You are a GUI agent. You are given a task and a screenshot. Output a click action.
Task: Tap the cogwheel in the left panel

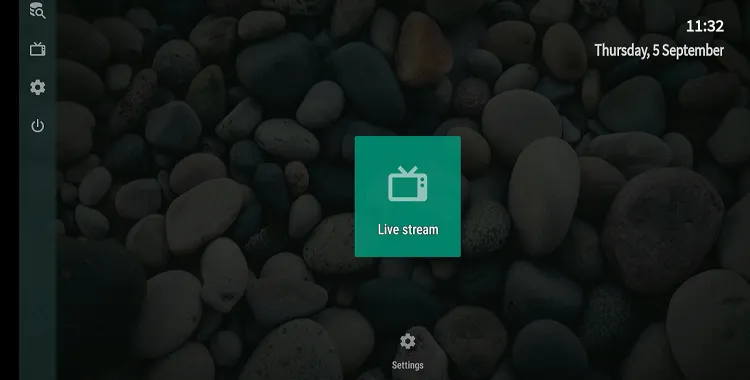37,87
